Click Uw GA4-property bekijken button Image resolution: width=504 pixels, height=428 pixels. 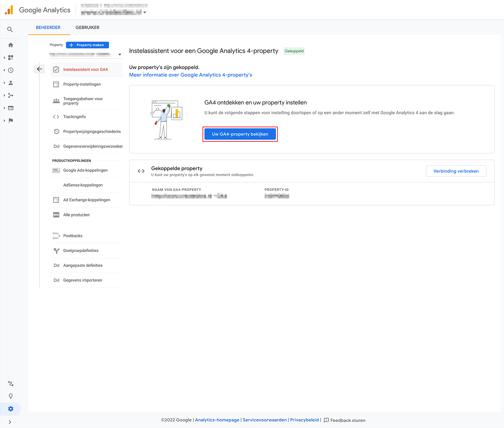[240, 134]
